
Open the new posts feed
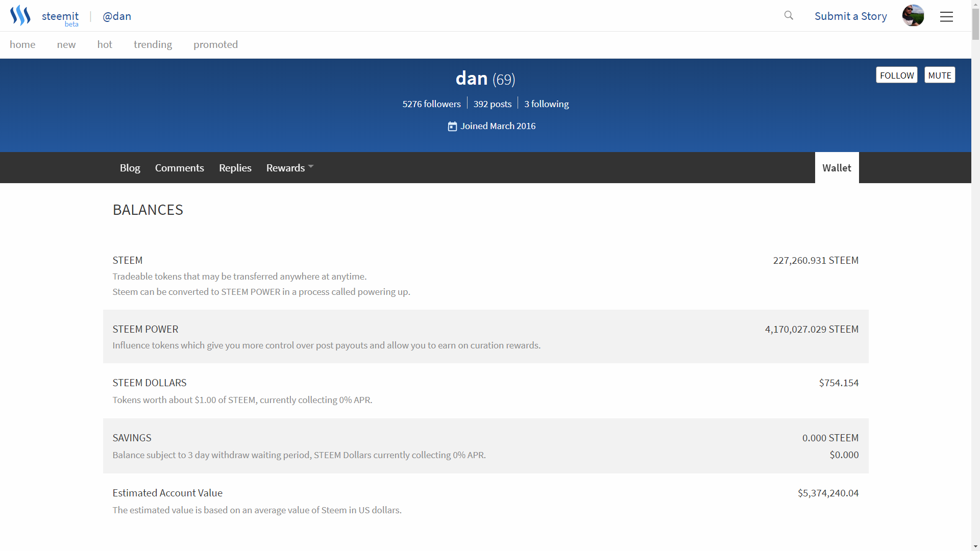coord(66,44)
